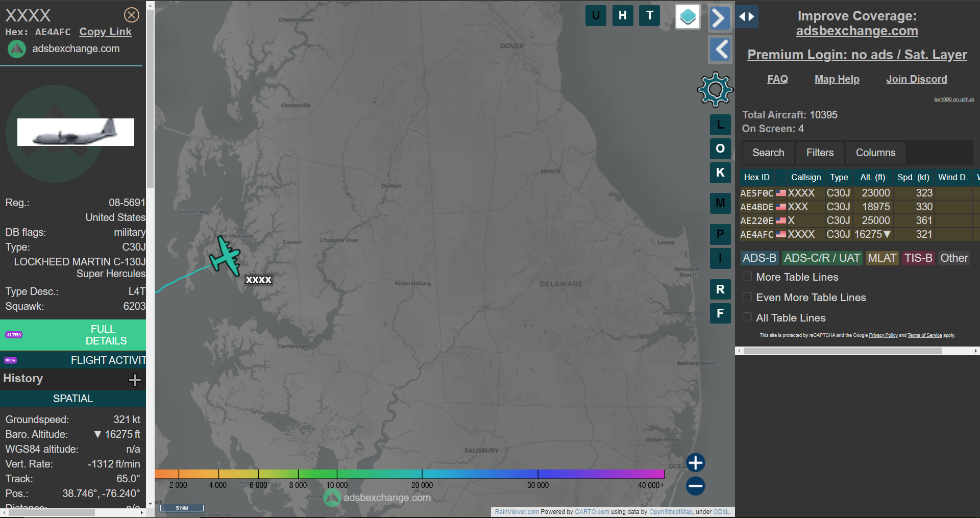Click the H map toggle button
This screenshot has height=518, width=980.
(x=623, y=15)
